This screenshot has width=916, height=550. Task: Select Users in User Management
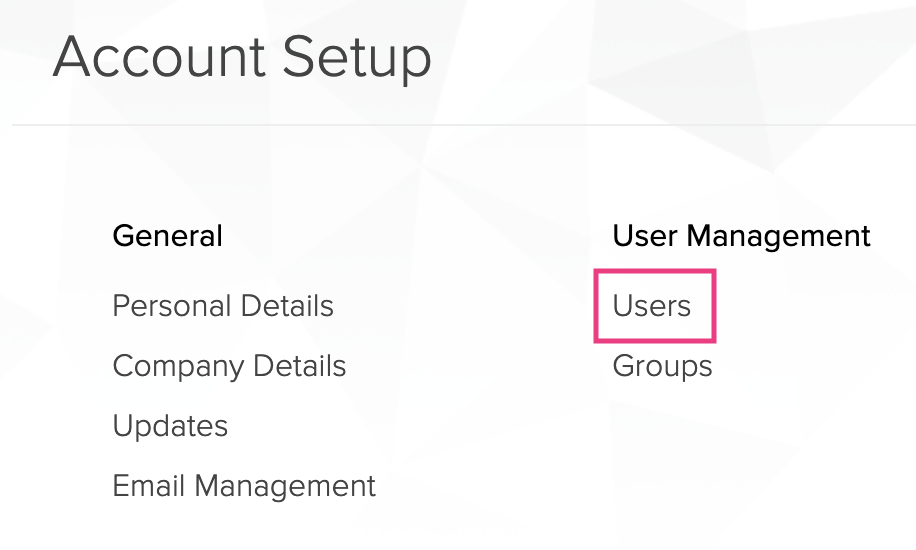point(652,306)
